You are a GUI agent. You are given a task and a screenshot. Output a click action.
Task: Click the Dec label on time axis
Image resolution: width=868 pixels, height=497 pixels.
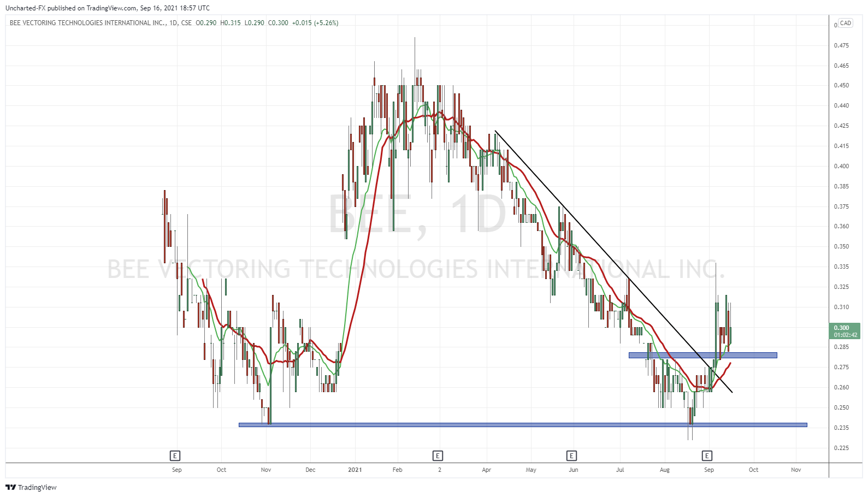pyautogui.click(x=310, y=470)
